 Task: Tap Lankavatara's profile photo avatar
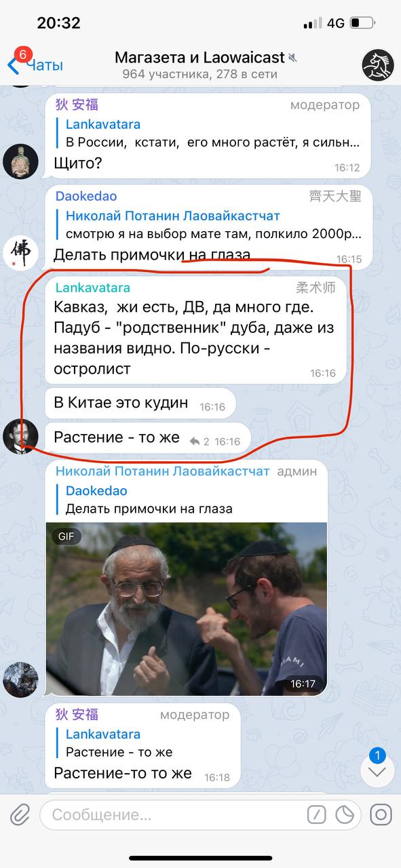click(x=20, y=436)
